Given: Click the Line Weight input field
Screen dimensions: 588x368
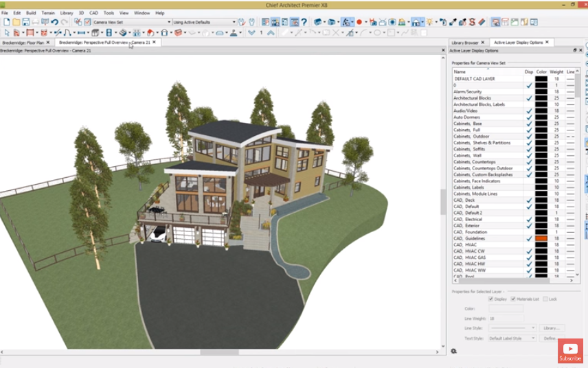Looking at the screenshot, I should pos(506,319).
